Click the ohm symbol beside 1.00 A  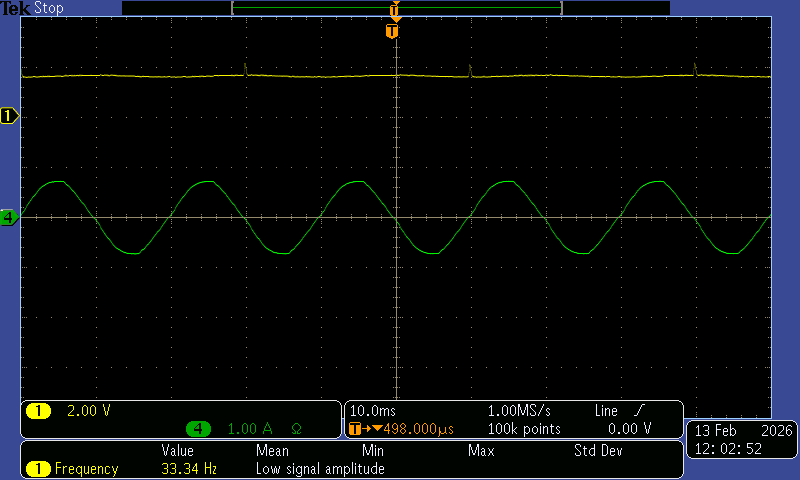tap(296, 429)
